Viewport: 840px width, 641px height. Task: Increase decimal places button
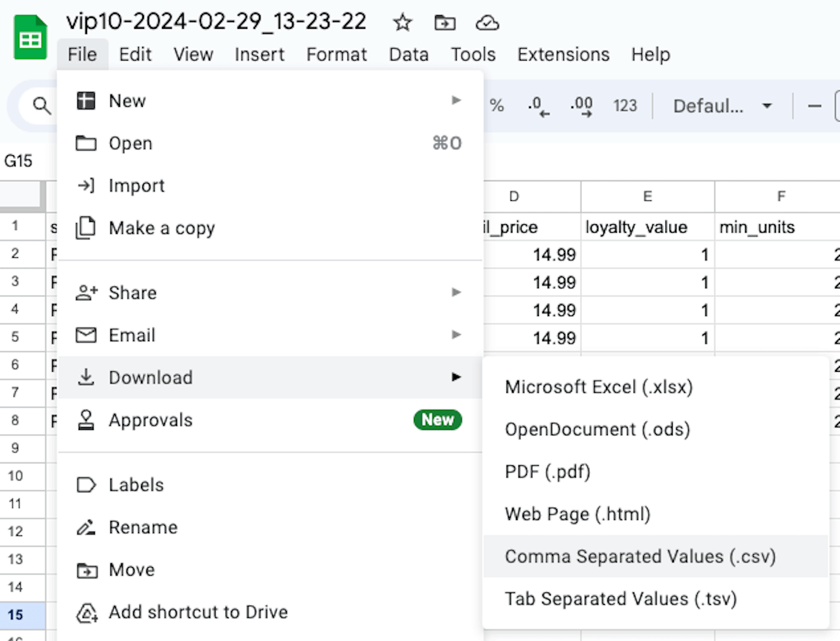581,106
